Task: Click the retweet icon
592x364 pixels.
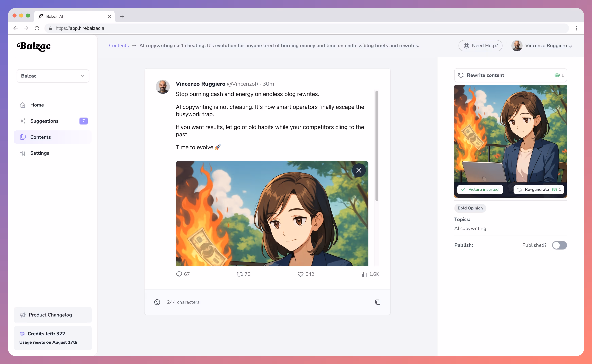Action: (x=240, y=274)
